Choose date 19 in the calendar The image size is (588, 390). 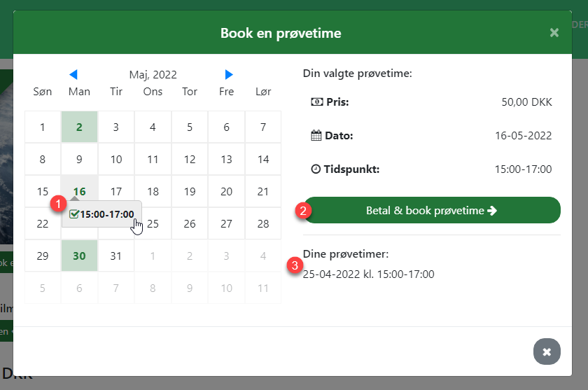(190, 191)
